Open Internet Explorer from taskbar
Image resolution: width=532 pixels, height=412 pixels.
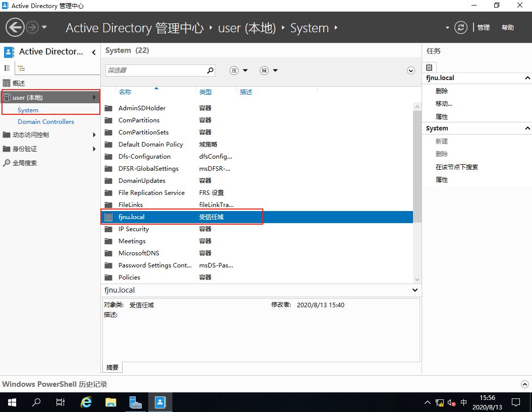pos(86,402)
